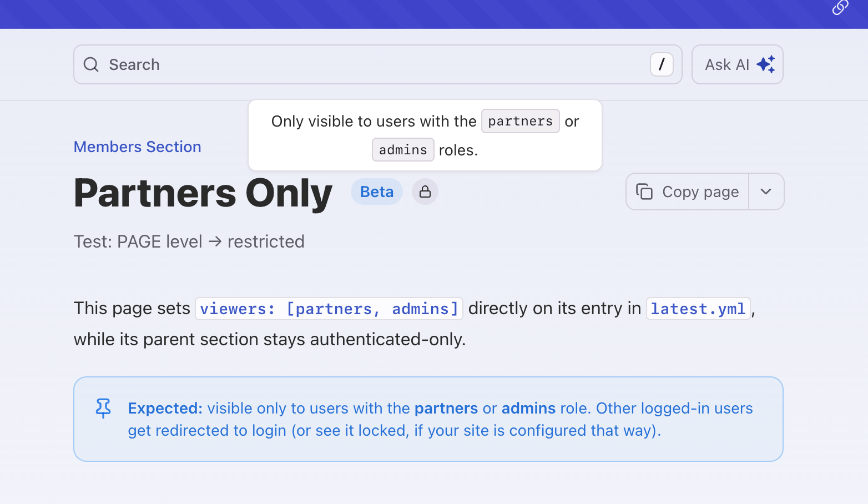Screen dimensions: 868x504
Task: Copy page using Copy page button
Action: point(688,191)
